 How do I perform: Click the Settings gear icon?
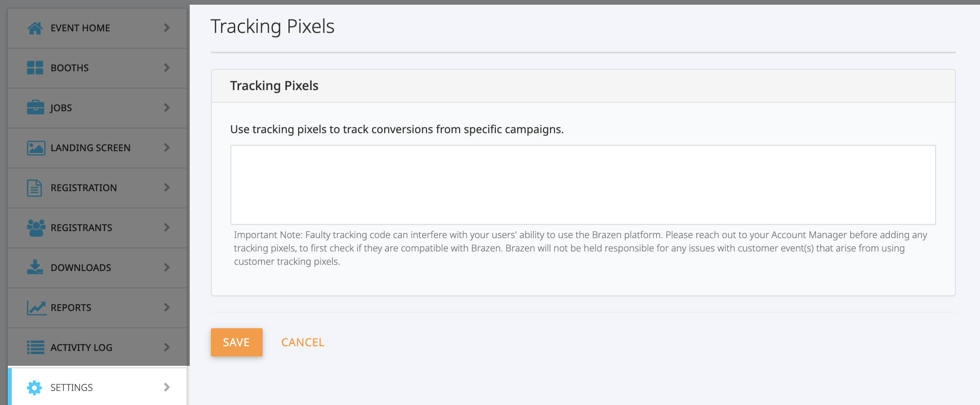pos(34,388)
